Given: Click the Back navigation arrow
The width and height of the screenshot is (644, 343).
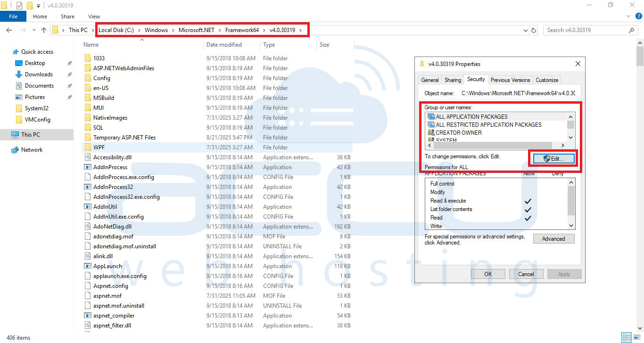Looking at the screenshot, I should tap(8, 30).
